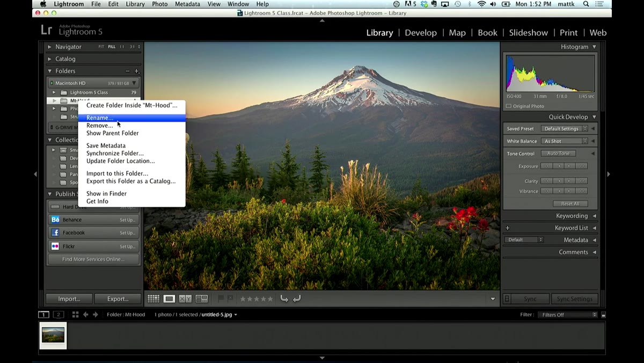The width and height of the screenshot is (644, 363).
Task: Click the Flickr service icon
Action: click(x=55, y=246)
